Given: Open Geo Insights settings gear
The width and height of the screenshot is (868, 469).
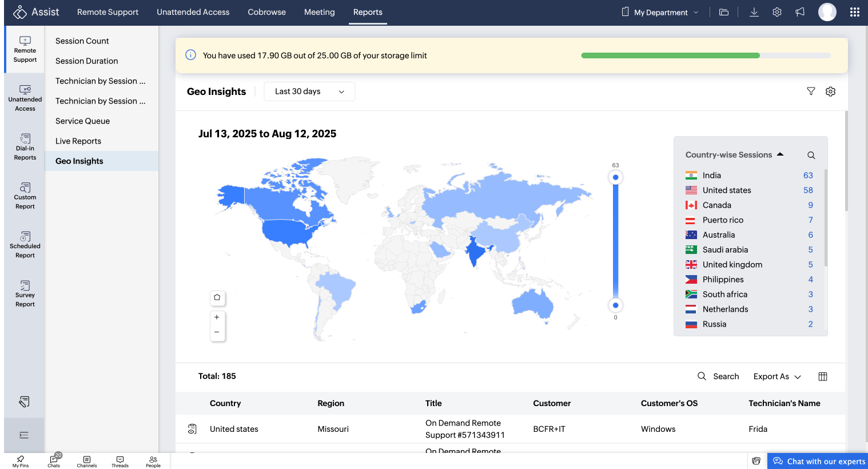Looking at the screenshot, I should point(830,92).
